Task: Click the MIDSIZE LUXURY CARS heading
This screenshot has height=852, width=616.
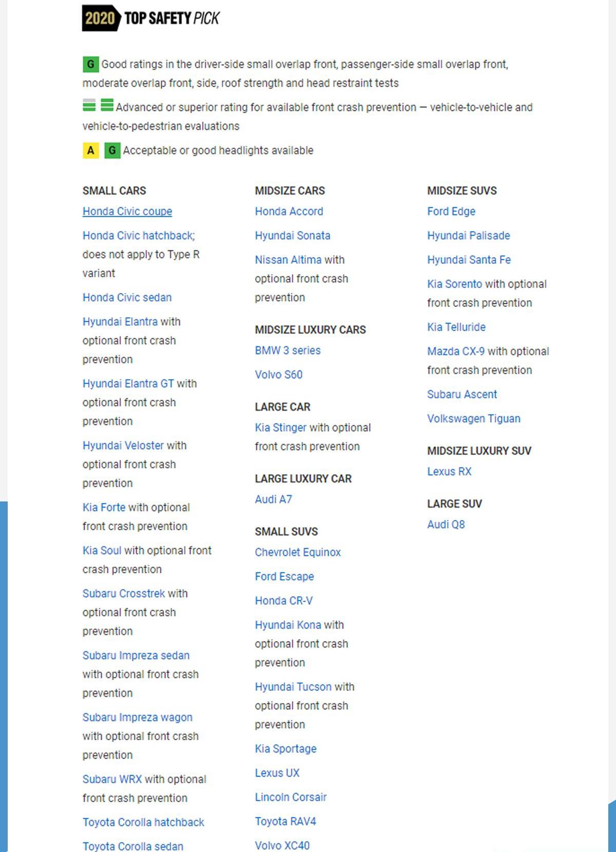Action: click(311, 330)
